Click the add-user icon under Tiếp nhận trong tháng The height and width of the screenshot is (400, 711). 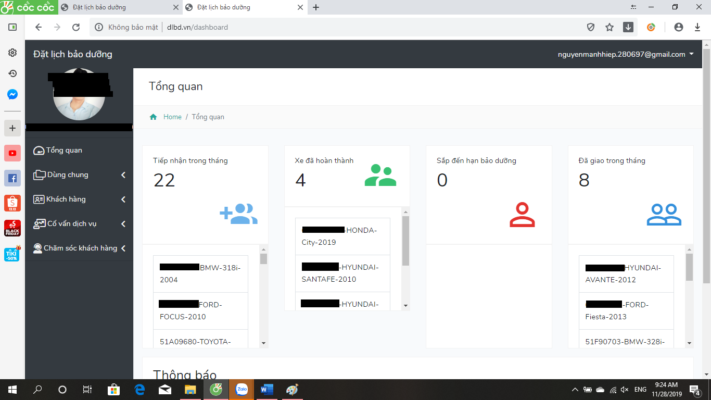coord(239,213)
